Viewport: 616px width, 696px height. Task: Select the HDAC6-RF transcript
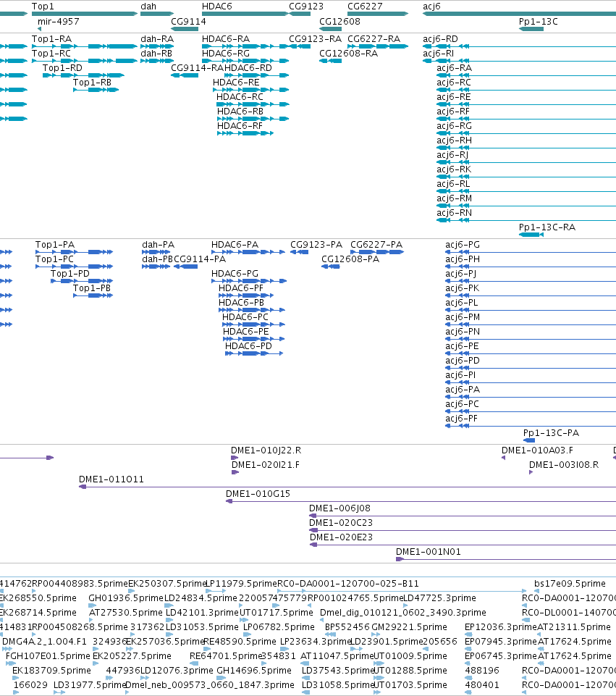[245, 133]
